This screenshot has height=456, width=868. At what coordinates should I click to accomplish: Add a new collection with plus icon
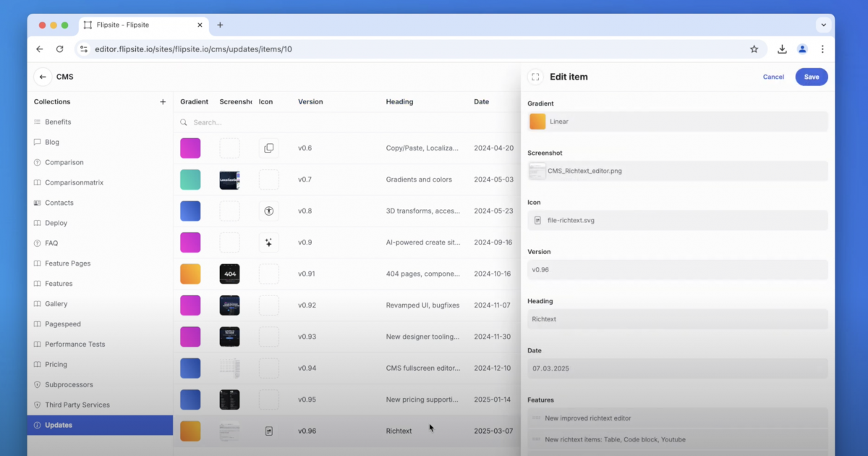[x=163, y=102]
